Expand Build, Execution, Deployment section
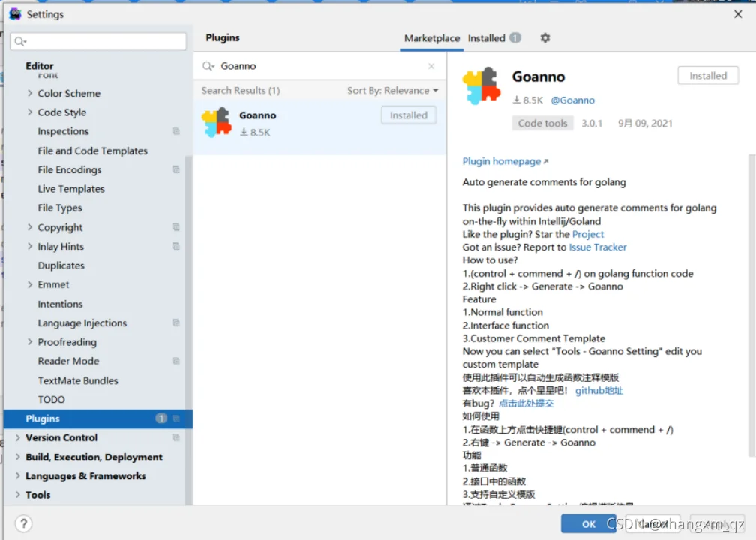The width and height of the screenshot is (756, 540). [18, 457]
